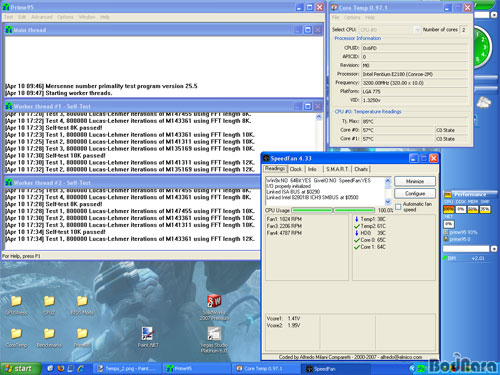Launch Firefox from the Quick Launch bar

point(61,368)
